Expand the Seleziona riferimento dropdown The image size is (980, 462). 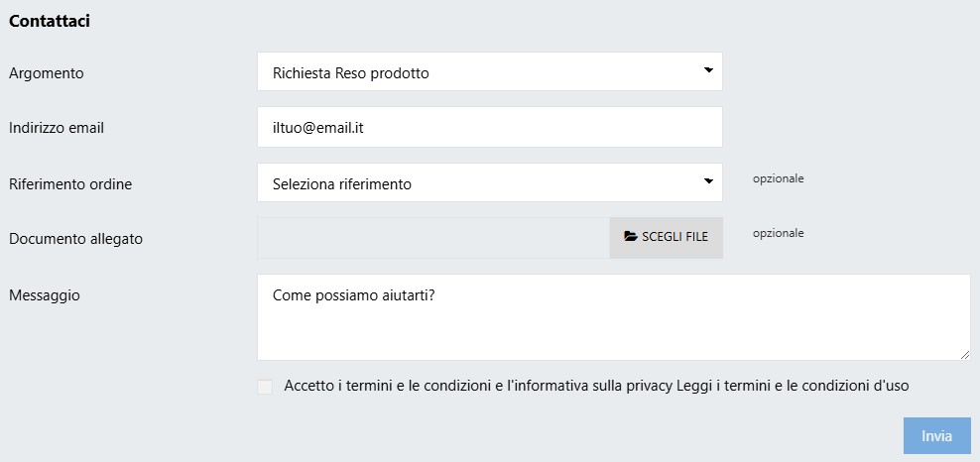pos(476,183)
